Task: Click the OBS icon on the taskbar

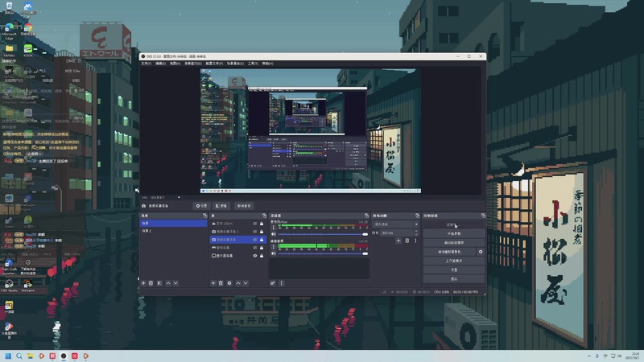Action: pyautogui.click(x=64, y=356)
